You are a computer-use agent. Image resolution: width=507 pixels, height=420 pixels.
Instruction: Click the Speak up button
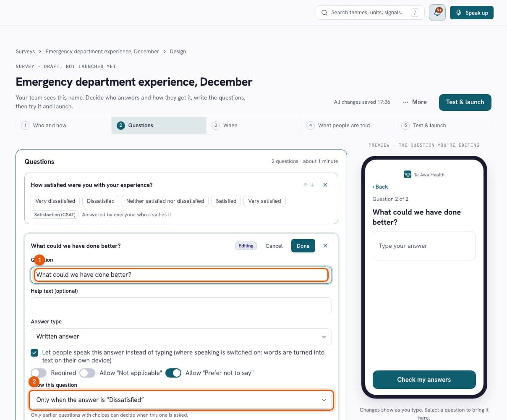click(x=472, y=13)
